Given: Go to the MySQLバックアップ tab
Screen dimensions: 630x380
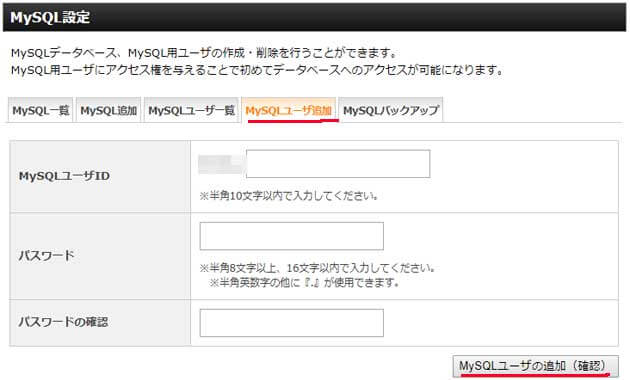Looking at the screenshot, I should point(391,110).
